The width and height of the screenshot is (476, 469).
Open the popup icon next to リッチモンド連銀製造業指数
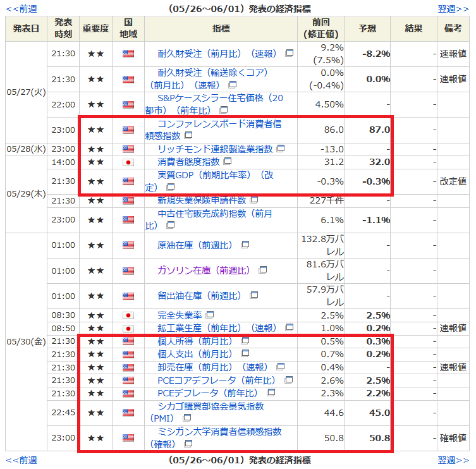(x=281, y=149)
